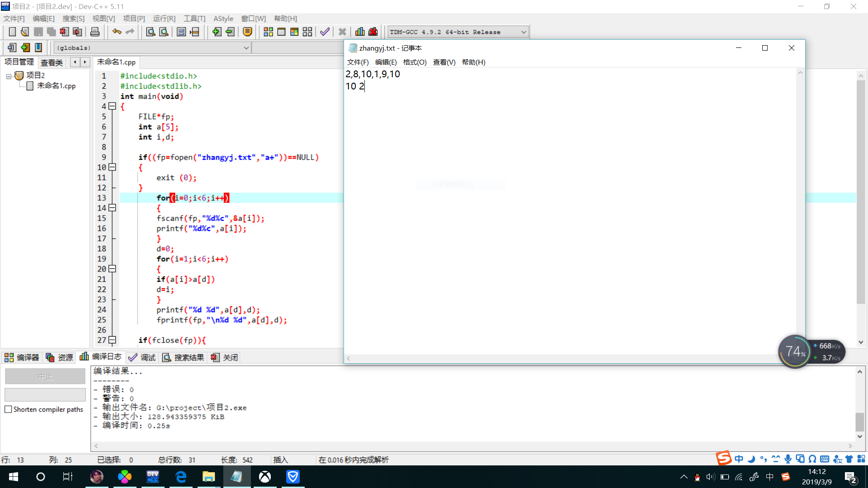Click the right arrow of the project tabs scroller

[x=85, y=62]
